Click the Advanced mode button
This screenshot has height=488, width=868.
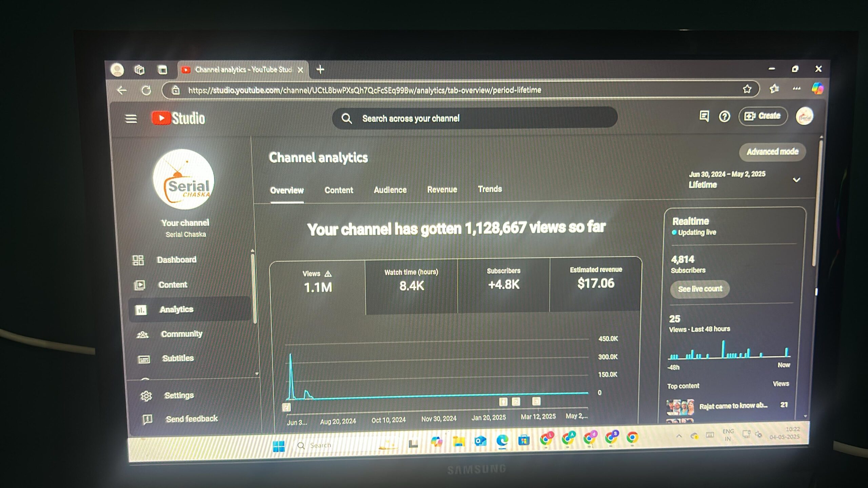(x=772, y=152)
